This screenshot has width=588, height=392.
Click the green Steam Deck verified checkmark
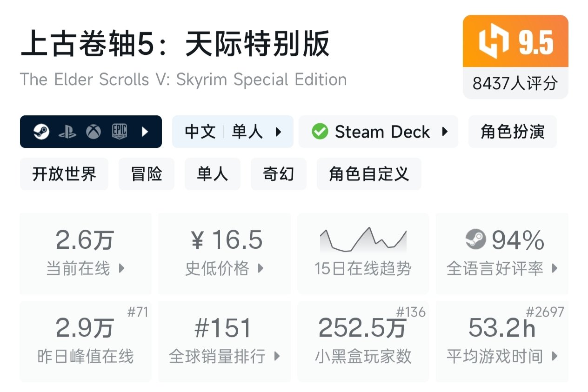(x=320, y=132)
